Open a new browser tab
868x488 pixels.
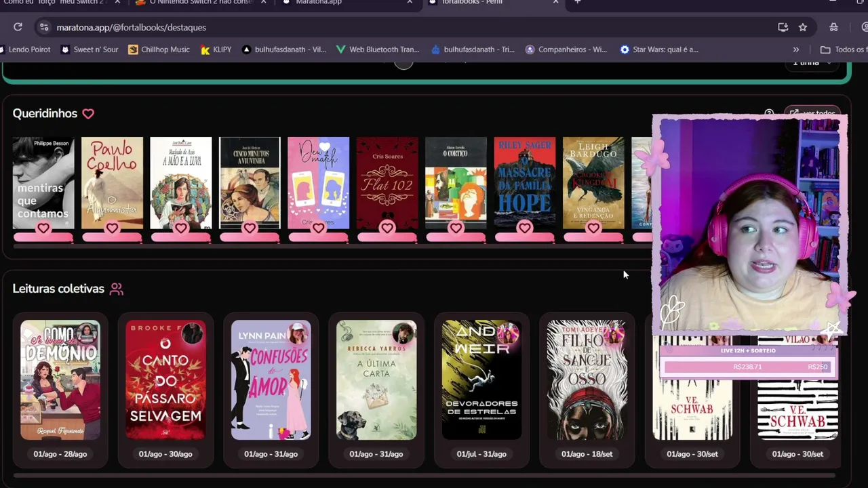[x=577, y=2]
